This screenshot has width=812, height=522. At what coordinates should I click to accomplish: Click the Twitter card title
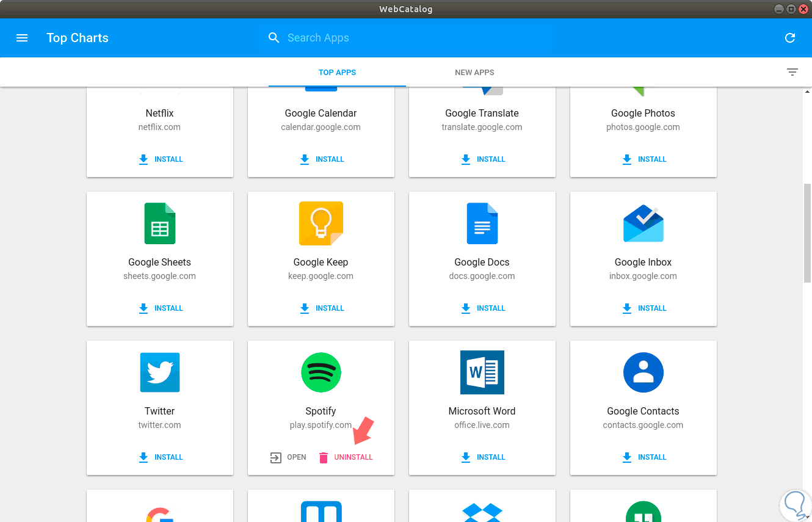pos(160,411)
